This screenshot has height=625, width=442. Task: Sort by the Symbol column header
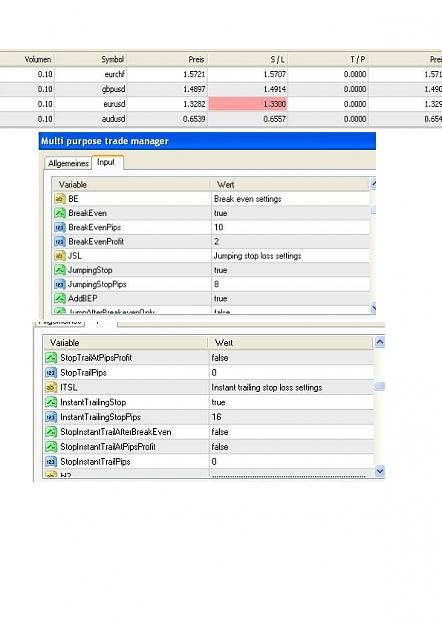(91, 59)
